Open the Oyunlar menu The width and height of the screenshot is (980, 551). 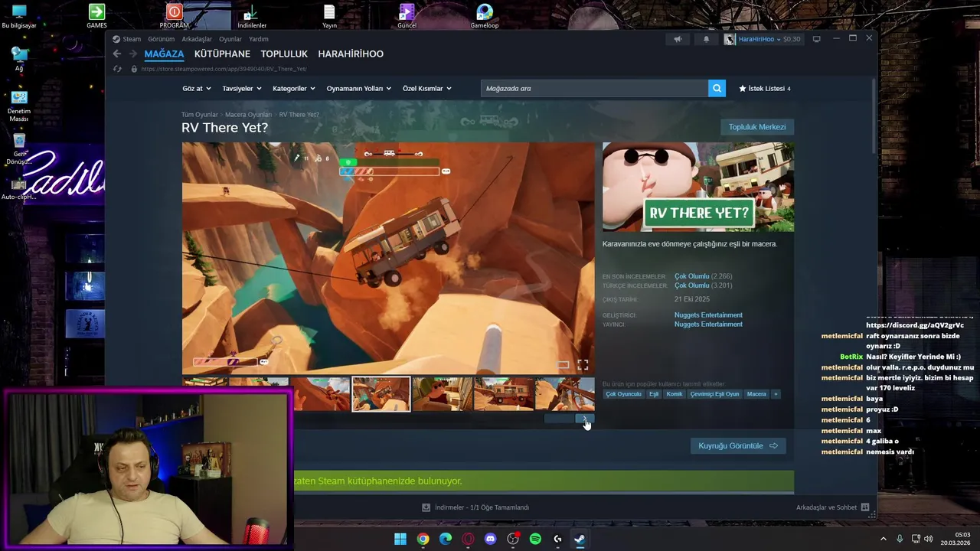coord(230,39)
